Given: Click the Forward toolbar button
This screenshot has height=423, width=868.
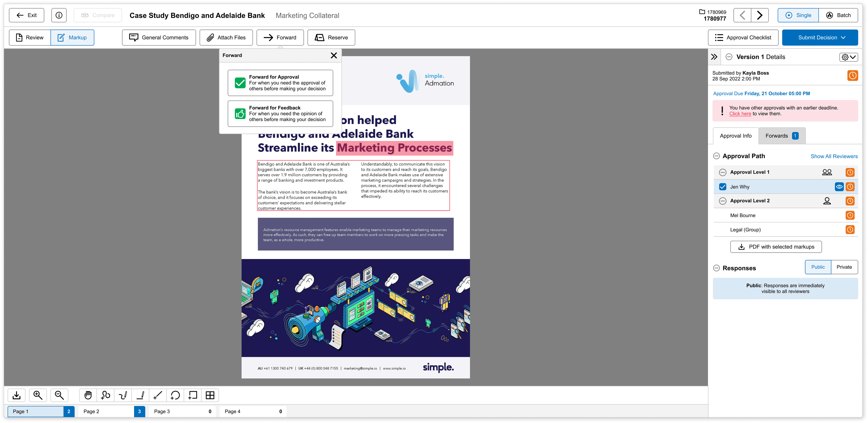Looking at the screenshot, I should (280, 37).
